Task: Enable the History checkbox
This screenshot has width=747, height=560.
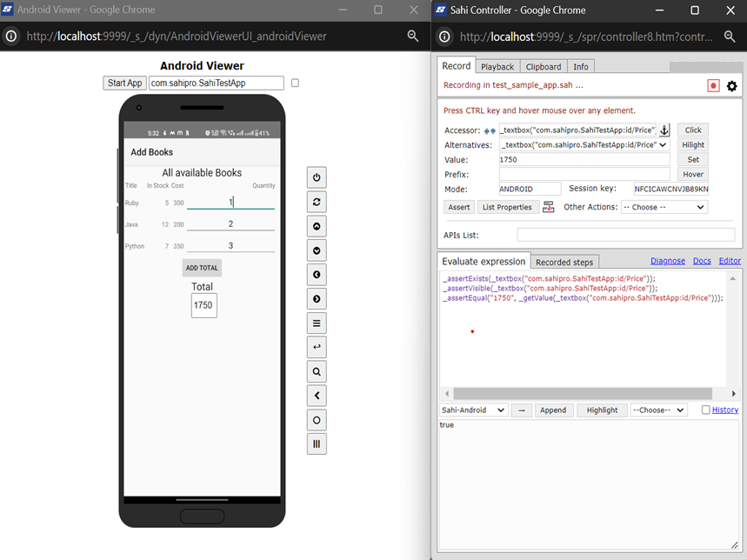Action: coord(706,410)
